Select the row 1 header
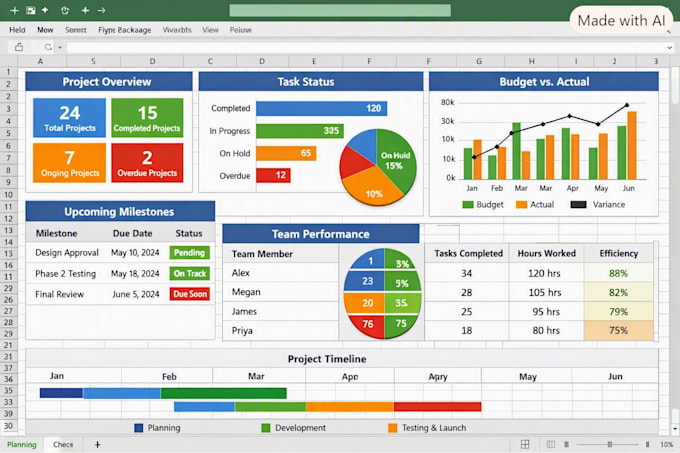680x453 pixels. tap(8, 72)
